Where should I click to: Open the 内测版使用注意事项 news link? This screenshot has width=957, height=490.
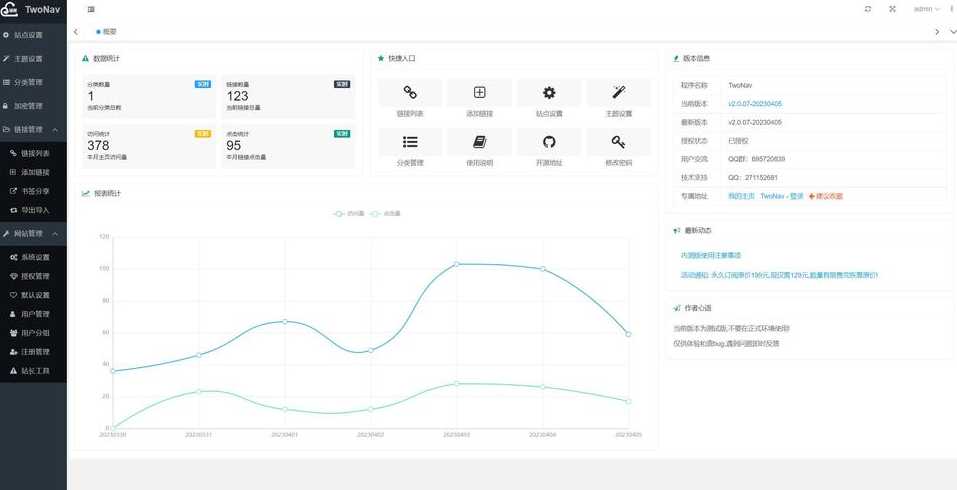coord(710,255)
